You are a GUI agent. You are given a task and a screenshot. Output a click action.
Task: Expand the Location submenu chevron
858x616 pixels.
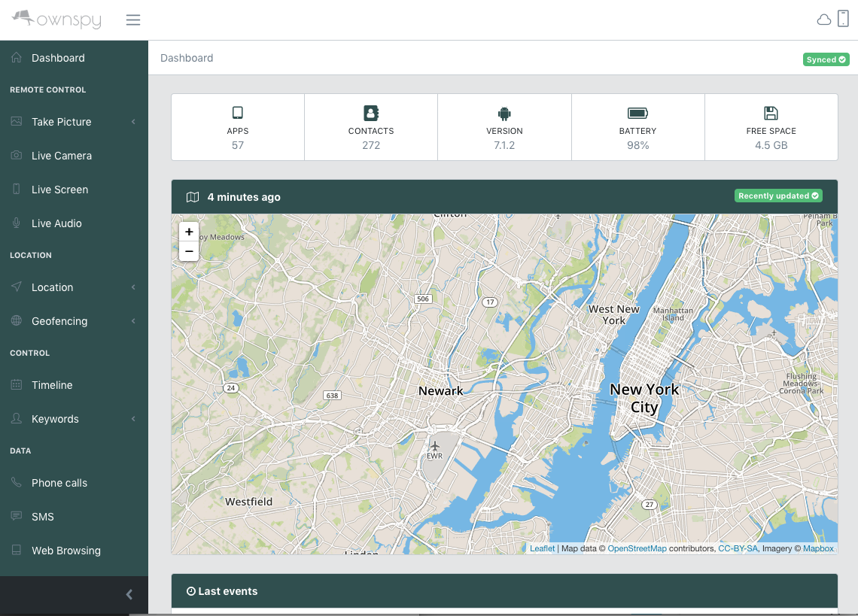click(133, 287)
